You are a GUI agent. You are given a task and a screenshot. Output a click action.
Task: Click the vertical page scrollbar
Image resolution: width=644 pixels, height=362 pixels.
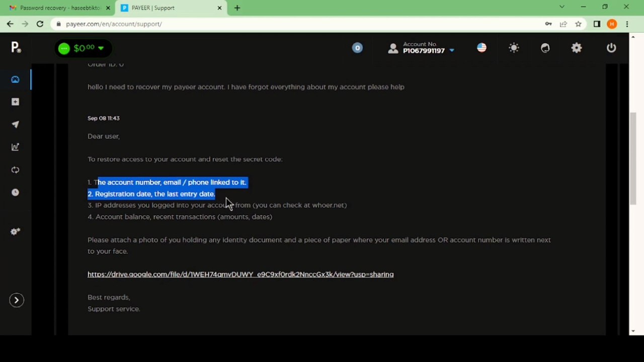coord(633,158)
